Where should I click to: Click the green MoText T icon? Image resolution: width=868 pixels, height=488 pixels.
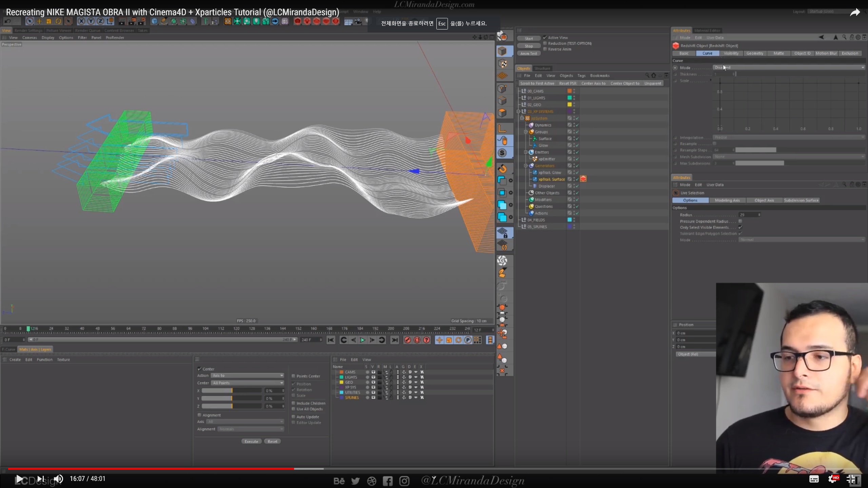coord(205,21)
